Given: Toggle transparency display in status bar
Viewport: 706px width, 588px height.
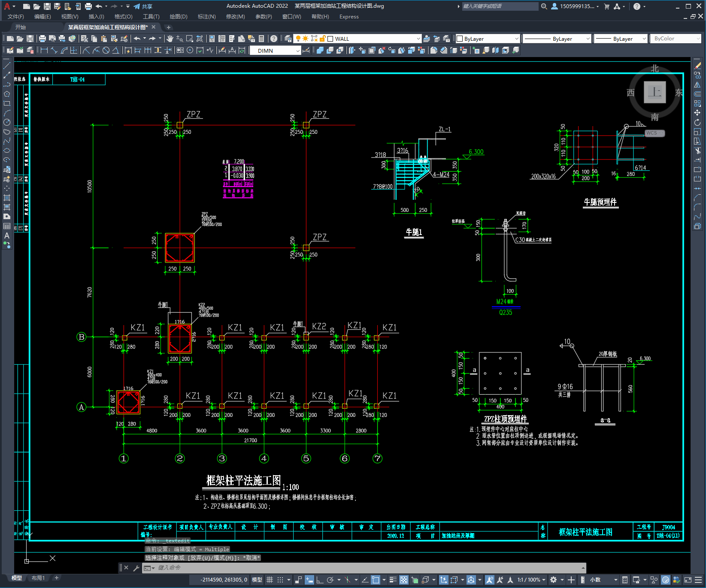Looking at the screenshot, I should (404, 580).
